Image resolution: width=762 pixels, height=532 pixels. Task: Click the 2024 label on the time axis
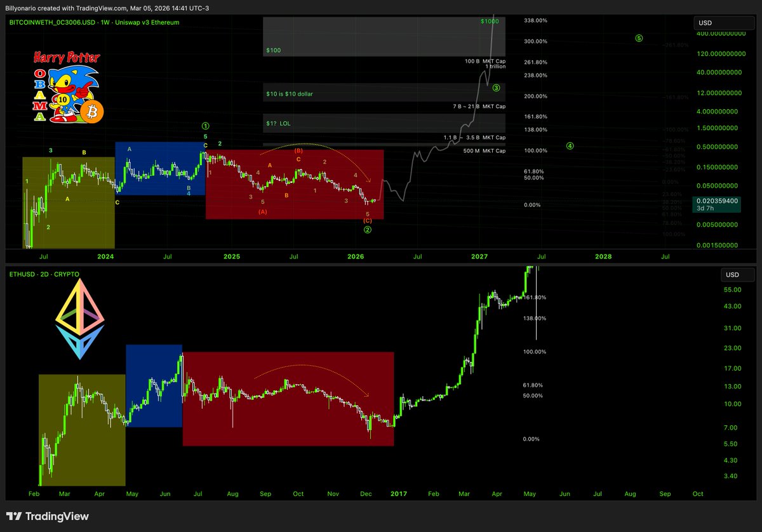pyautogui.click(x=105, y=256)
